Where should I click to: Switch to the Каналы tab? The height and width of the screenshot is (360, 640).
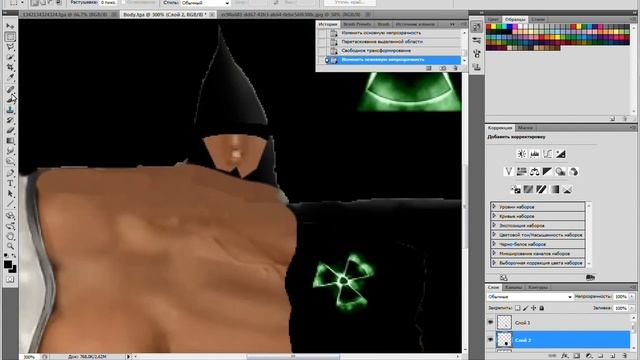(x=513, y=287)
